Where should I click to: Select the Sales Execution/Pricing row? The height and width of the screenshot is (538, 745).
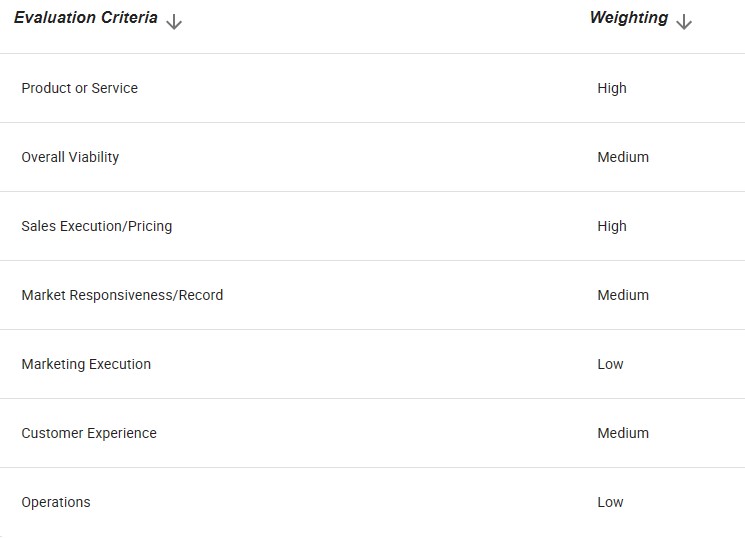pos(372,226)
